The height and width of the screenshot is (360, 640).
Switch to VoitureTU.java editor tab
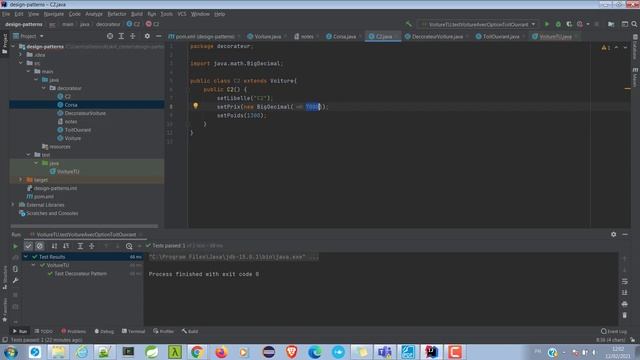point(555,36)
